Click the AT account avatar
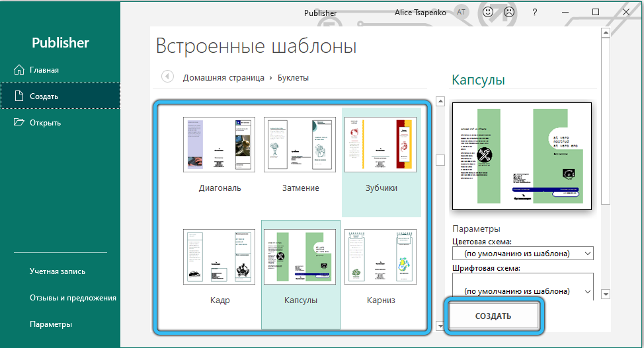644x348 pixels. pos(462,13)
